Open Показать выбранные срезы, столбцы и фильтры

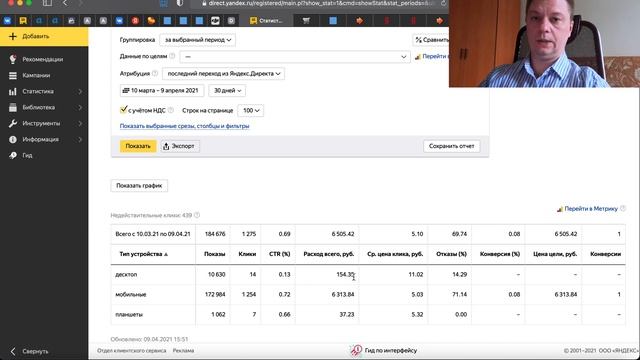click(184, 126)
